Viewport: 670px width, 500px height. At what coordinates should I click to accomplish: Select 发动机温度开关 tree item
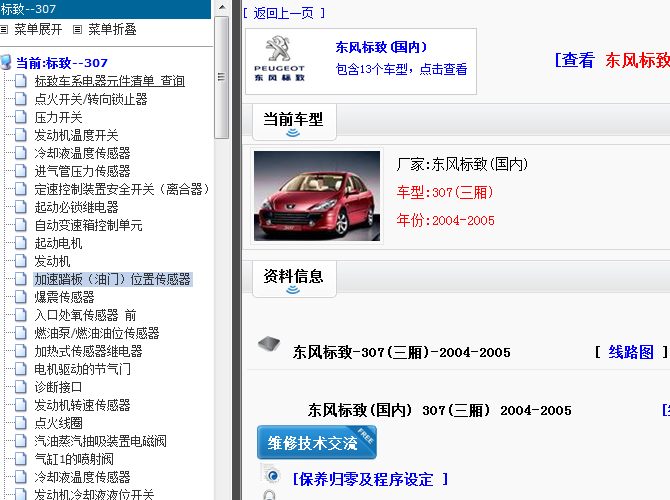pos(76,135)
